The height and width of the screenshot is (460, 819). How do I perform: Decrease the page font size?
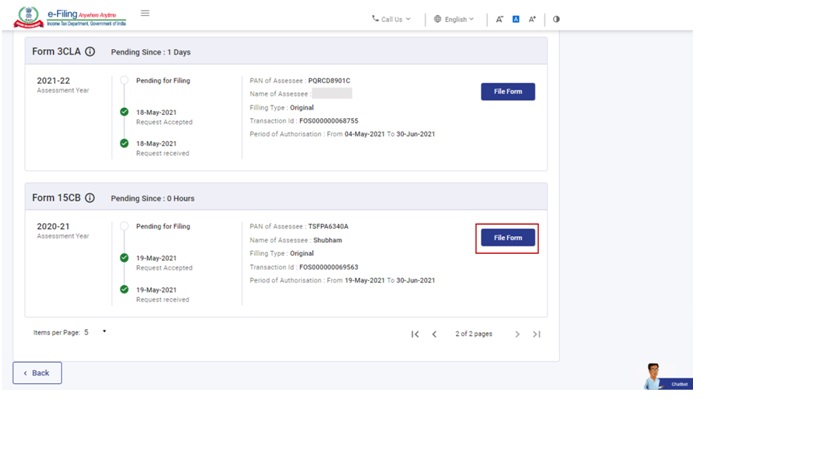click(500, 19)
